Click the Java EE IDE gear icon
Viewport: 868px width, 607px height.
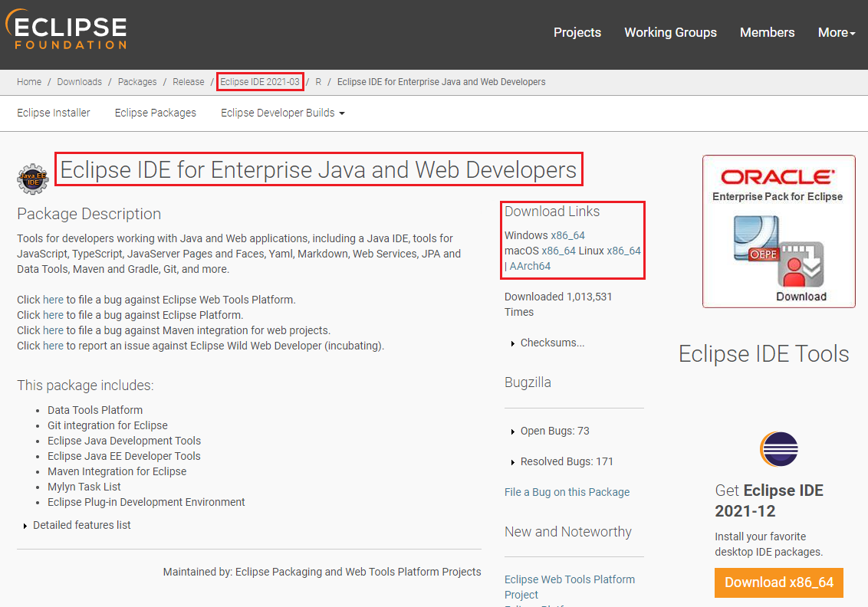click(x=32, y=179)
